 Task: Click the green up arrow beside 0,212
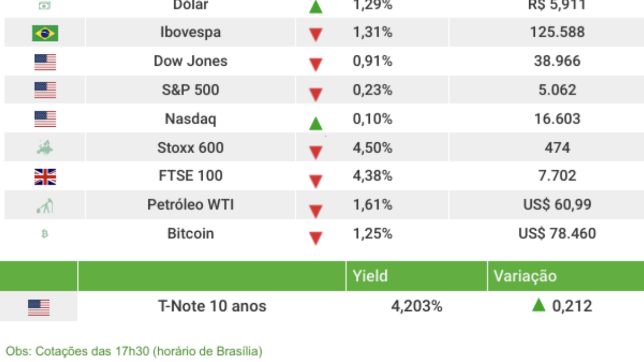(538, 305)
